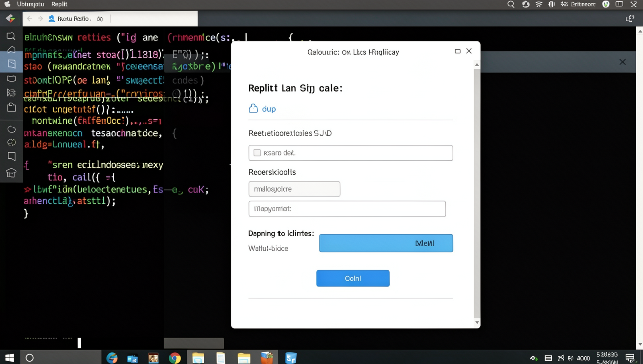643x364 pixels.
Task: Click the dialog's vertical scrollbar thumb
Action: click(x=477, y=193)
